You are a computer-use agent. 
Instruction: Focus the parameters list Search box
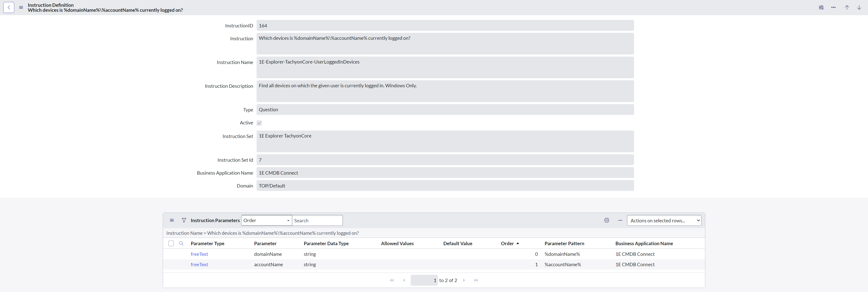click(317, 221)
